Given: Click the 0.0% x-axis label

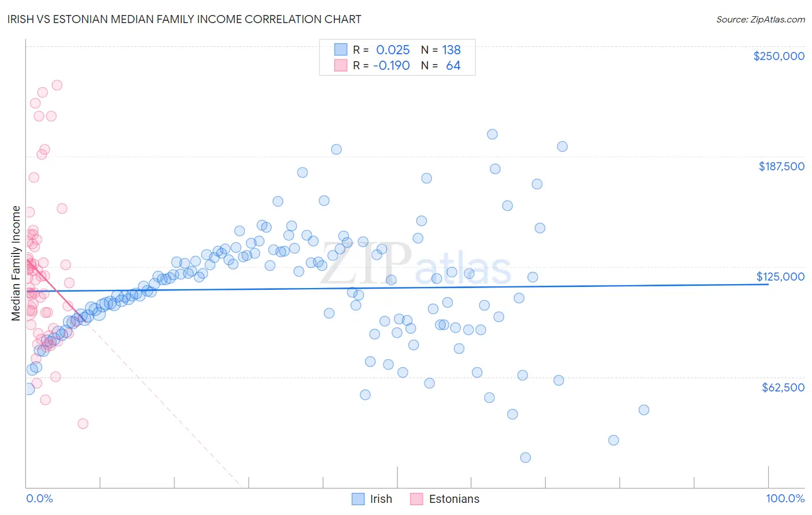Looking at the screenshot, I should 39,498.
